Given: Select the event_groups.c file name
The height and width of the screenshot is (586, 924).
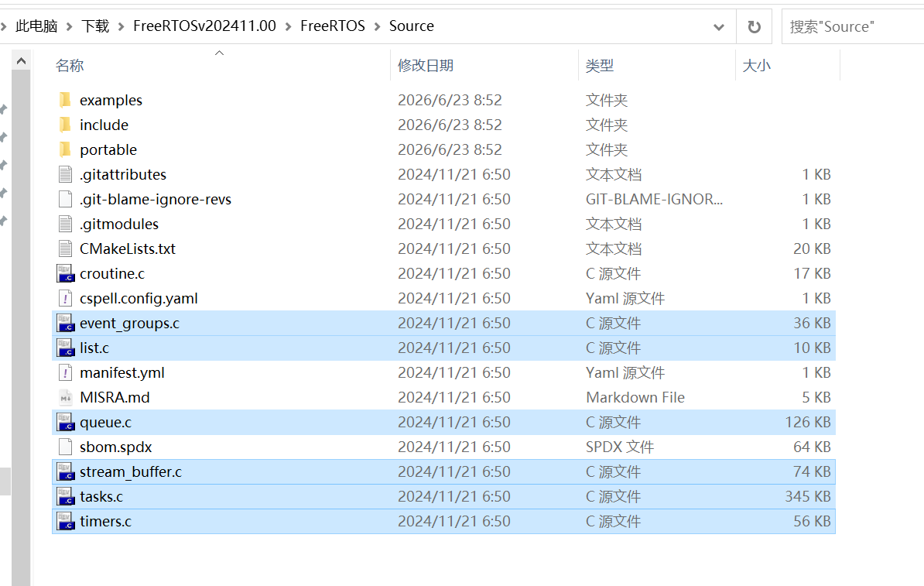Looking at the screenshot, I should click(130, 323).
